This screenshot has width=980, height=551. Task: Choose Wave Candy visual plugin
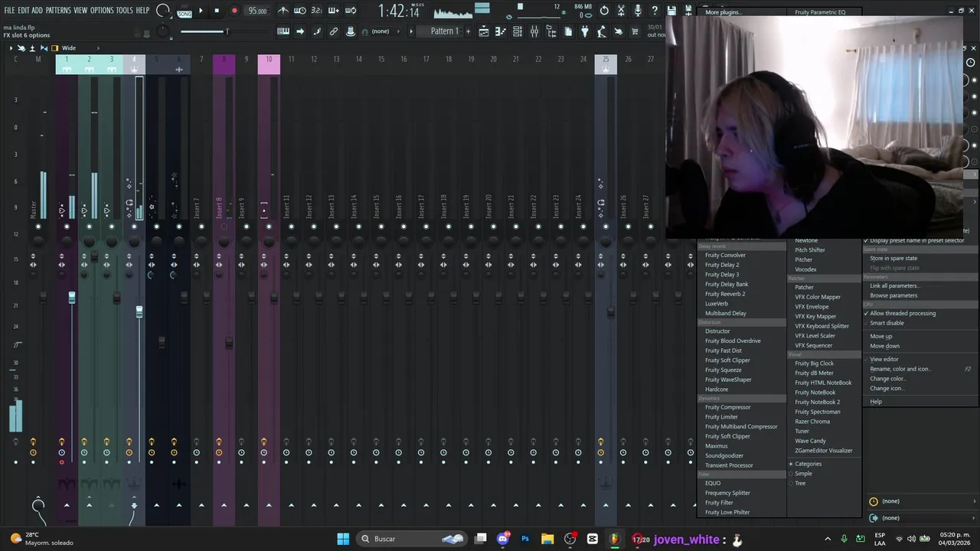click(x=810, y=441)
